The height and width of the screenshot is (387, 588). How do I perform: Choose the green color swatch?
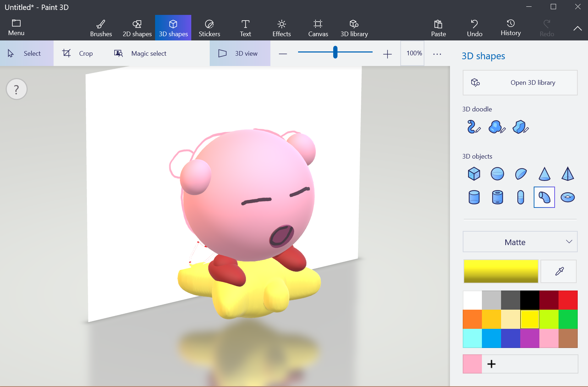pos(568,319)
